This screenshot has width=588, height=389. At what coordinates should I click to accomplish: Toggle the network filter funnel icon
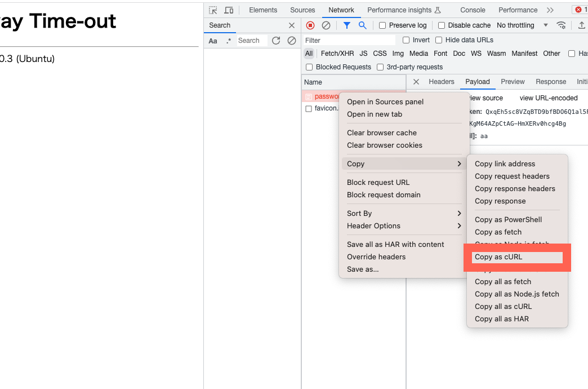point(347,25)
